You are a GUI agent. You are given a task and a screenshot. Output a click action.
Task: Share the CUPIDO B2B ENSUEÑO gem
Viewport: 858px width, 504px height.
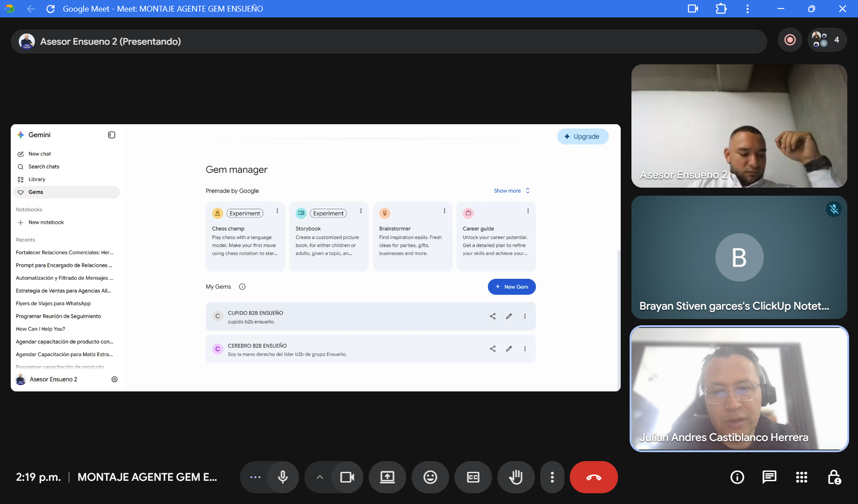tap(492, 316)
